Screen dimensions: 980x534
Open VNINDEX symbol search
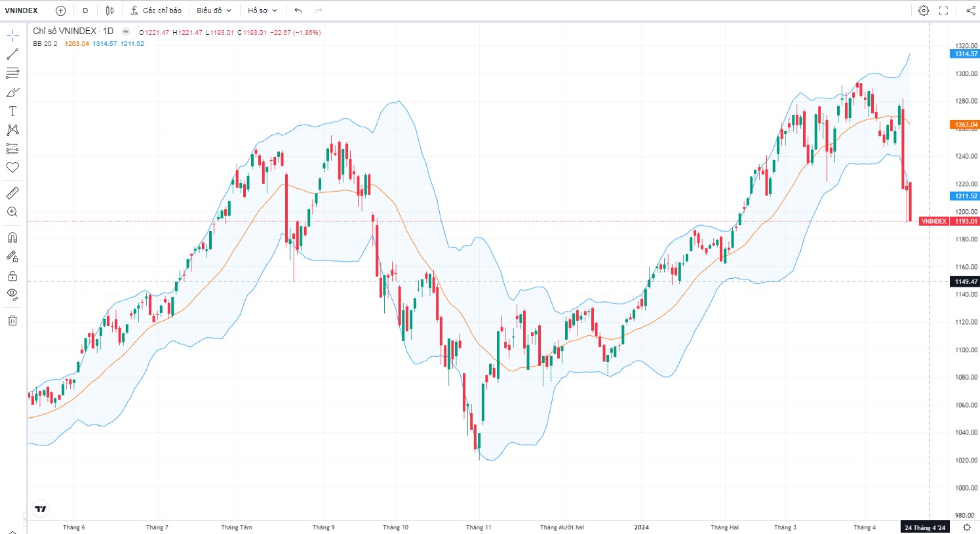[22, 10]
